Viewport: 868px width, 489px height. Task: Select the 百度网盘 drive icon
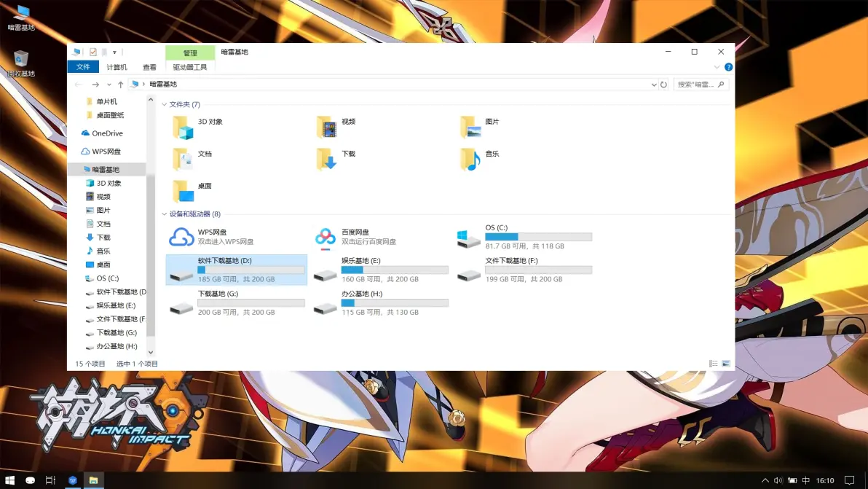(x=325, y=237)
